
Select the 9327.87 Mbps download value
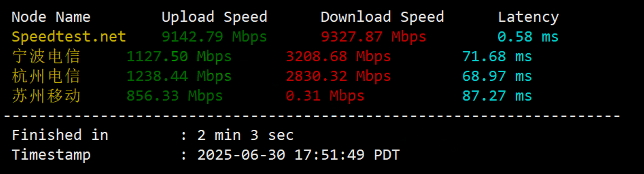click(x=373, y=37)
